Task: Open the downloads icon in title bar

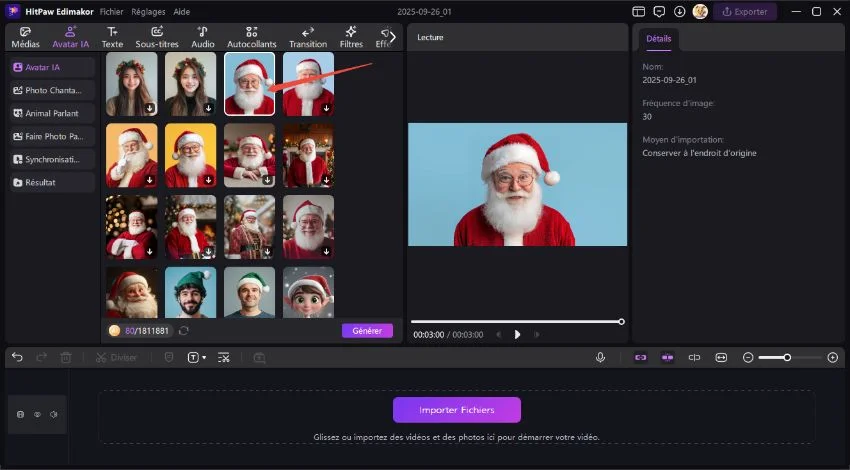Action: tap(679, 11)
